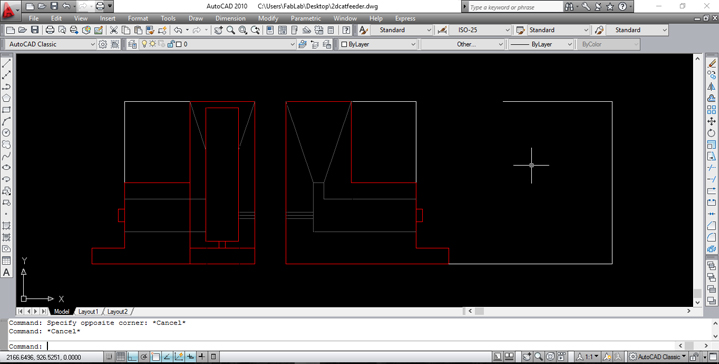
Task: Toggle Dynamic Input in status bar
Action: tap(190, 357)
